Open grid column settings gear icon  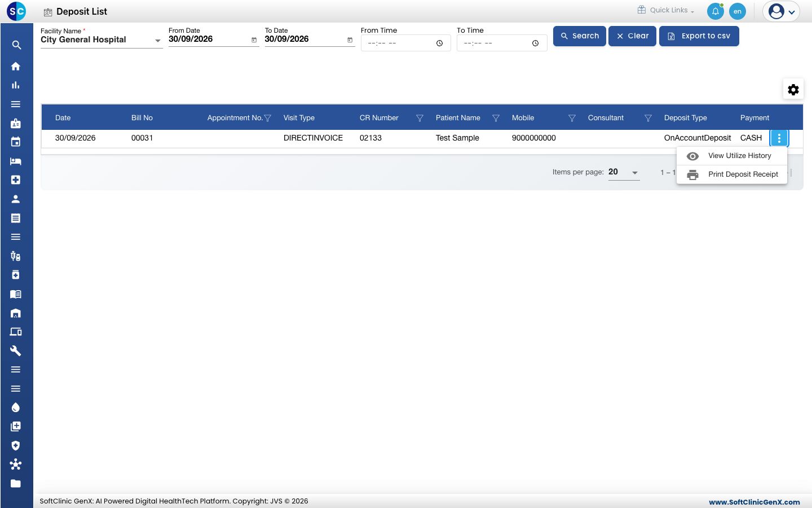coord(793,89)
